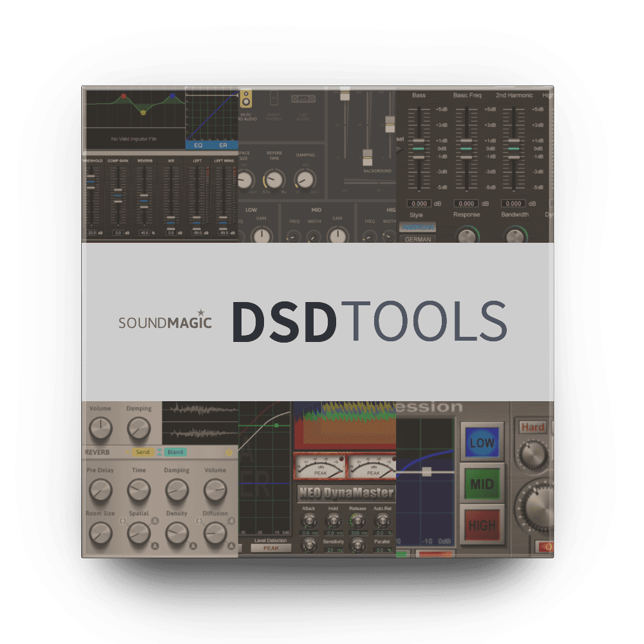Enable the reverb Send toggle

(143, 452)
